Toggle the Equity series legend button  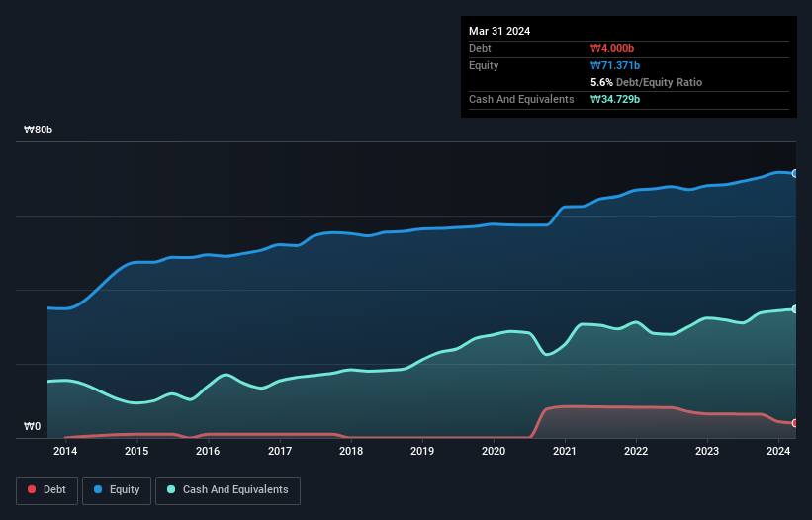pos(117,490)
